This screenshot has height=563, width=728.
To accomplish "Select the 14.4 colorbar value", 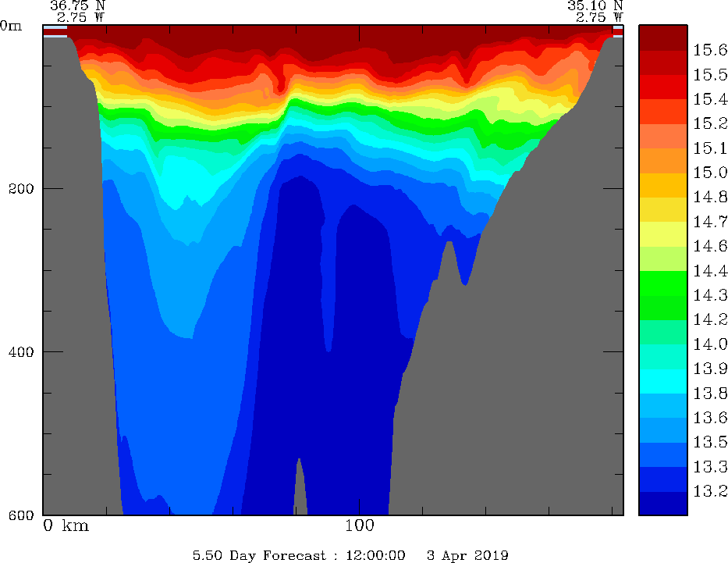I will click(710, 271).
